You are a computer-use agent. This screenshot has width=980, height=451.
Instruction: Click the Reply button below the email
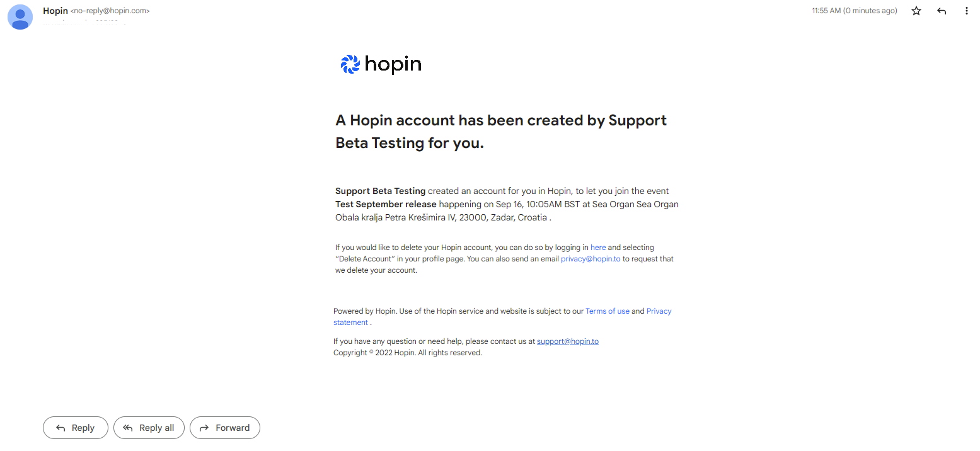(x=76, y=428)
